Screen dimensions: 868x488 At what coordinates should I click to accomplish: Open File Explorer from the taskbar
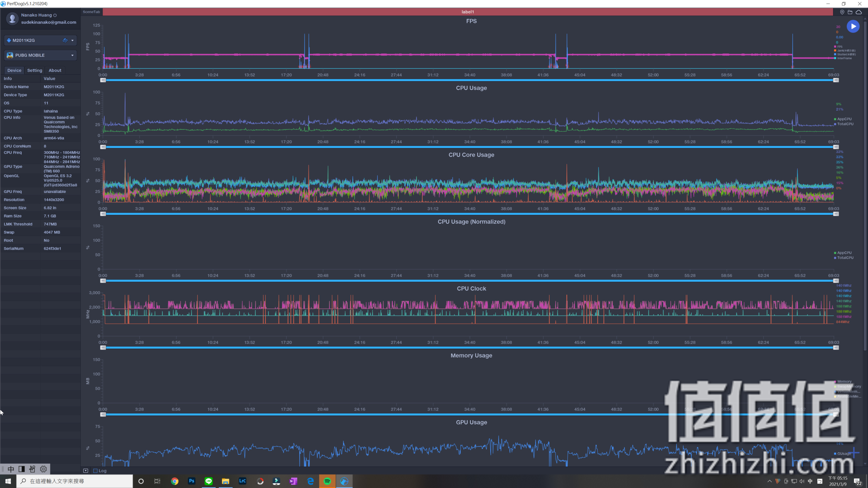point(225,481)
